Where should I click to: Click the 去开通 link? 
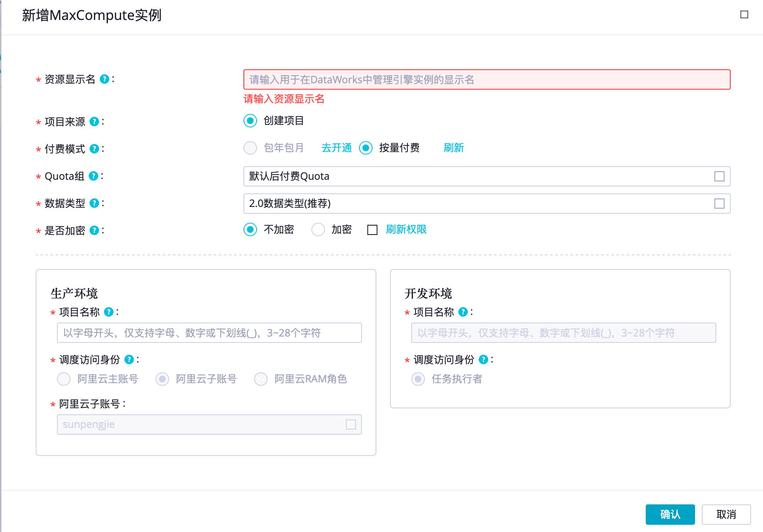336,148
